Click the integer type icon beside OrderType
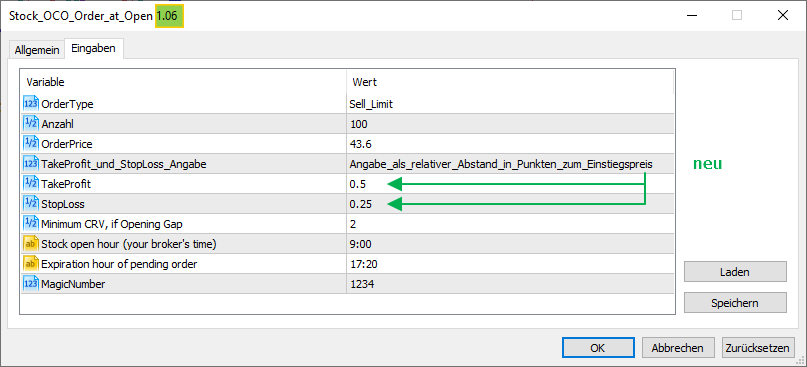Image resolution: width=807 pixels, height=367 pixels. click(x=31, y=104)
